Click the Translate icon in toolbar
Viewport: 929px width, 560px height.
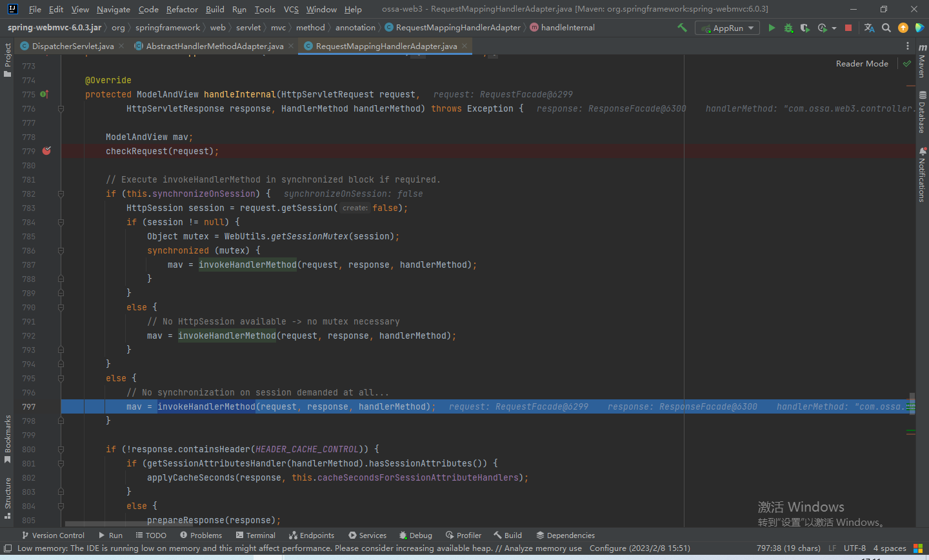coord(869,28)
